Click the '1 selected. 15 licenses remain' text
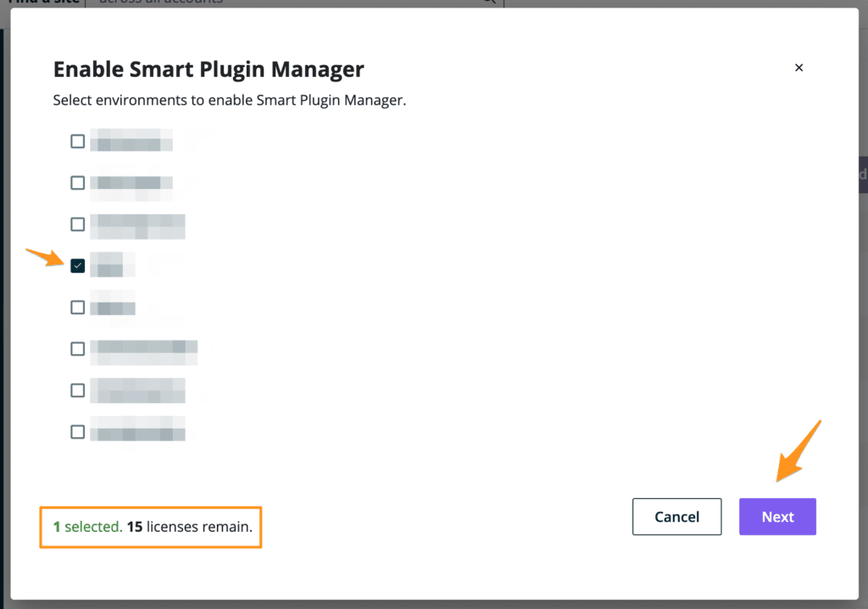 (153, 527)
